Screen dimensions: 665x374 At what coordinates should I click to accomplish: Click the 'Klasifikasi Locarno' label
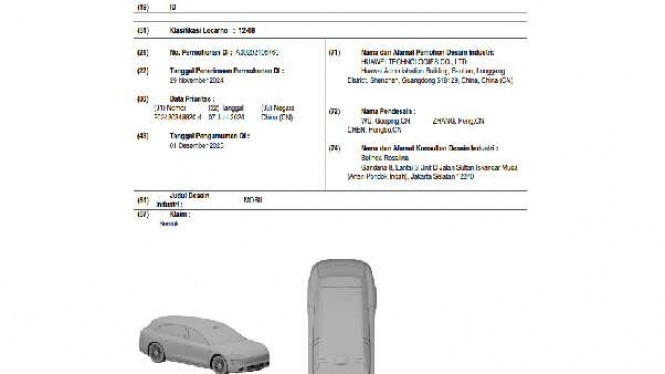pos(199,31)
